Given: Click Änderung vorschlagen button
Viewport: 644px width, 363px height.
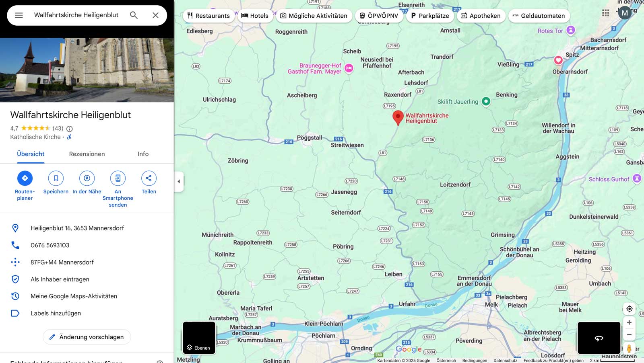Looking at the screenshot, I should coord(87,337).
